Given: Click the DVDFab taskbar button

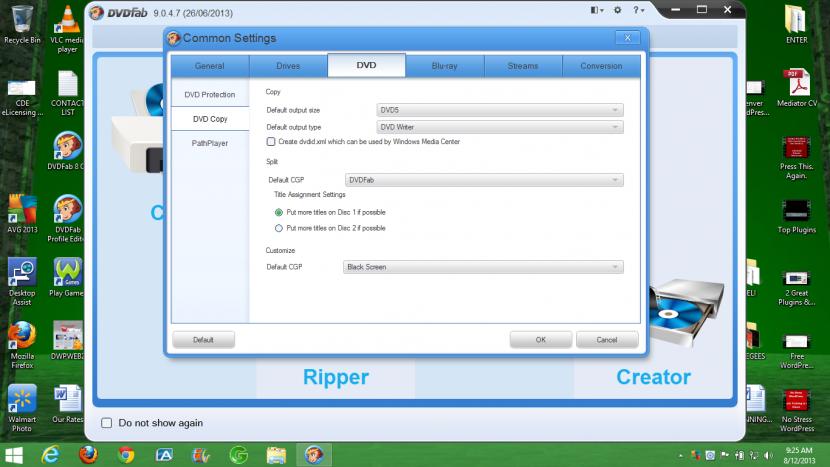Looking at the screenshot, I should 313,455.
